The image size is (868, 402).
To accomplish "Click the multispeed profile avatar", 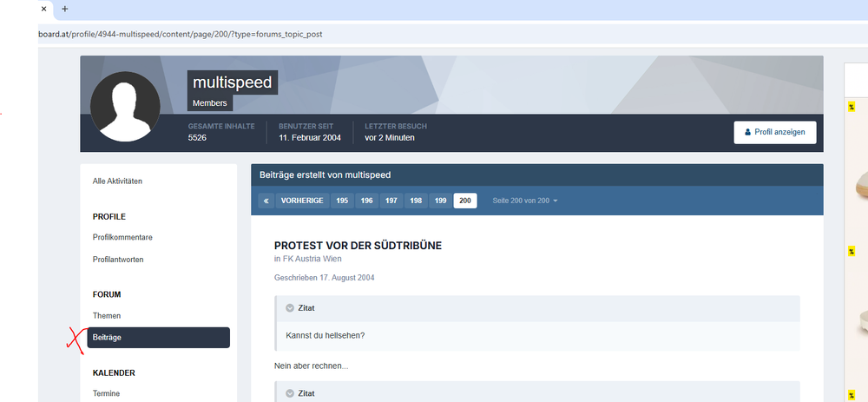I will [125, 106].
